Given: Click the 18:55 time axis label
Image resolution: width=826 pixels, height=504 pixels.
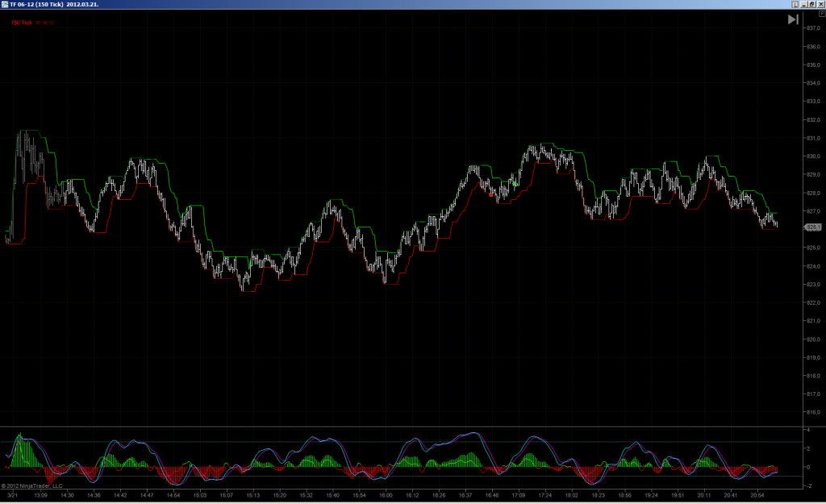Looking at the screenshot, I should [625, 495].
